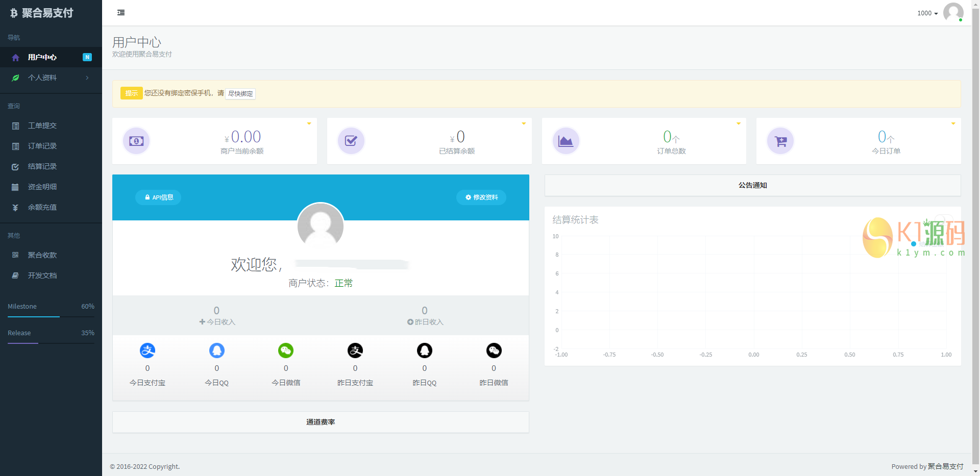Click the black WeChat icon for 昨日微信
This screenshot has width=980, height=476.
coord(494,350)
